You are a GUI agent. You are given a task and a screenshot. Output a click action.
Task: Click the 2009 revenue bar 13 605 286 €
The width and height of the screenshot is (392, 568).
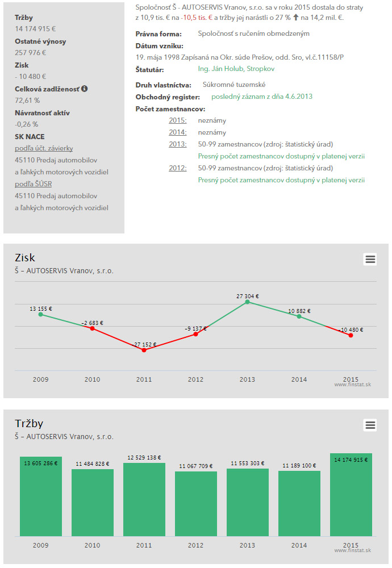41,496
